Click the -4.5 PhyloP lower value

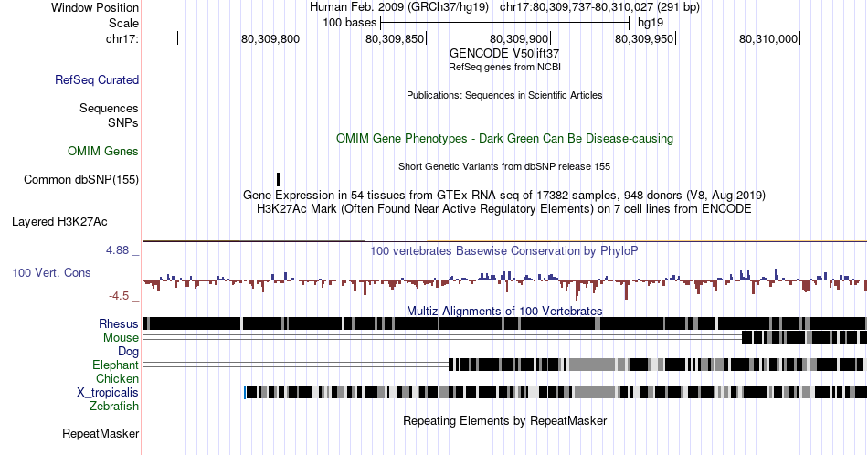pos(119,296)
